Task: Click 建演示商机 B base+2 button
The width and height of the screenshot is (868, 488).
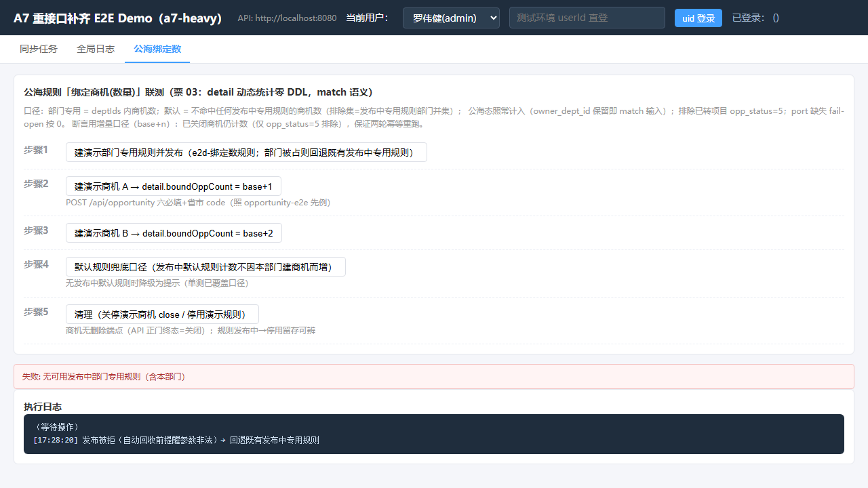Action: tap(174, 233)
